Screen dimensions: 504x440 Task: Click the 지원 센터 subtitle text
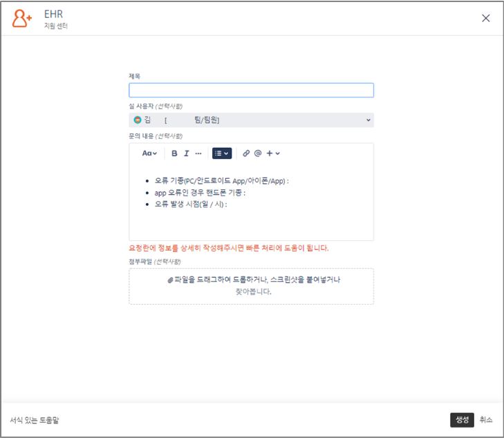[55, 26]
